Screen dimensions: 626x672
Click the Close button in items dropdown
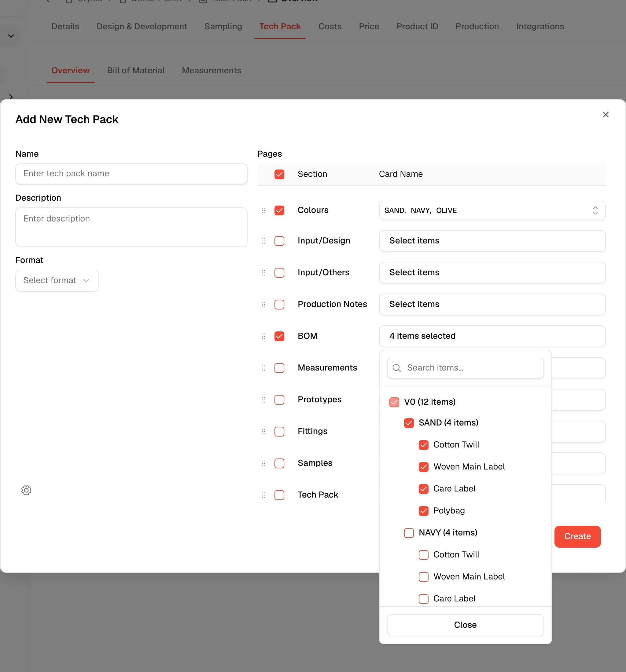(465, 625)
